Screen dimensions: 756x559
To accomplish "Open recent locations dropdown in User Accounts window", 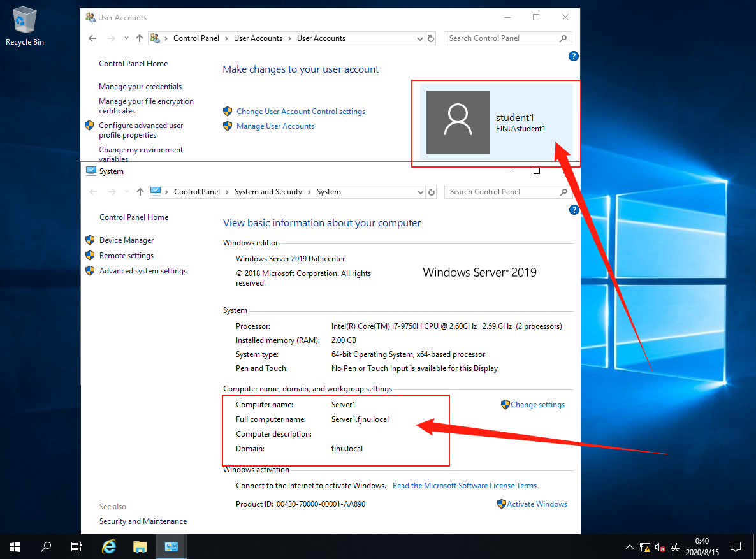I will (126, 38).
